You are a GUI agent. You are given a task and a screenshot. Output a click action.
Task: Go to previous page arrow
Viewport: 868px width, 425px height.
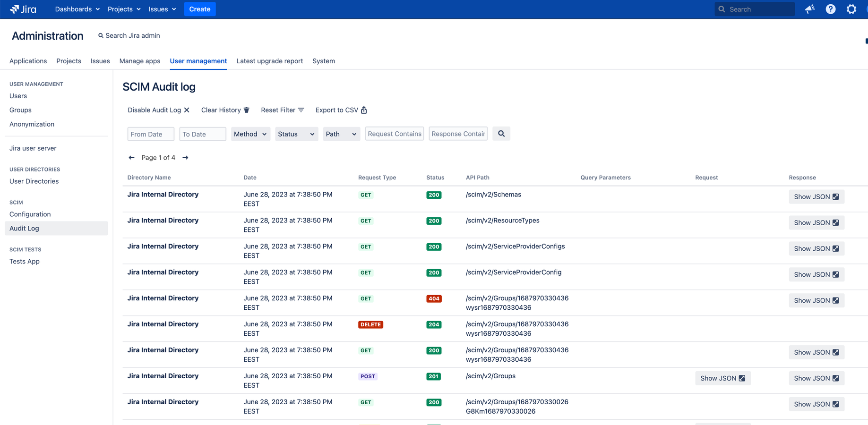131,158
